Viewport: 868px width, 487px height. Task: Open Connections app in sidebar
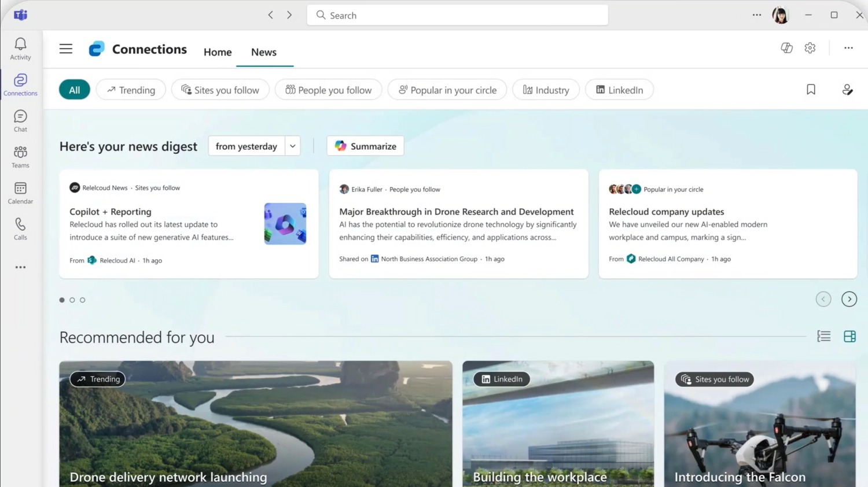[x=20, y=84]
